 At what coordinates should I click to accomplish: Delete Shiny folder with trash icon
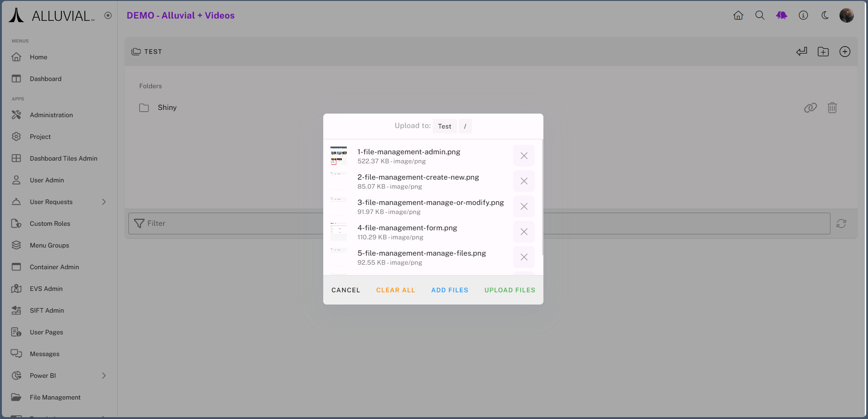[832, 108]
